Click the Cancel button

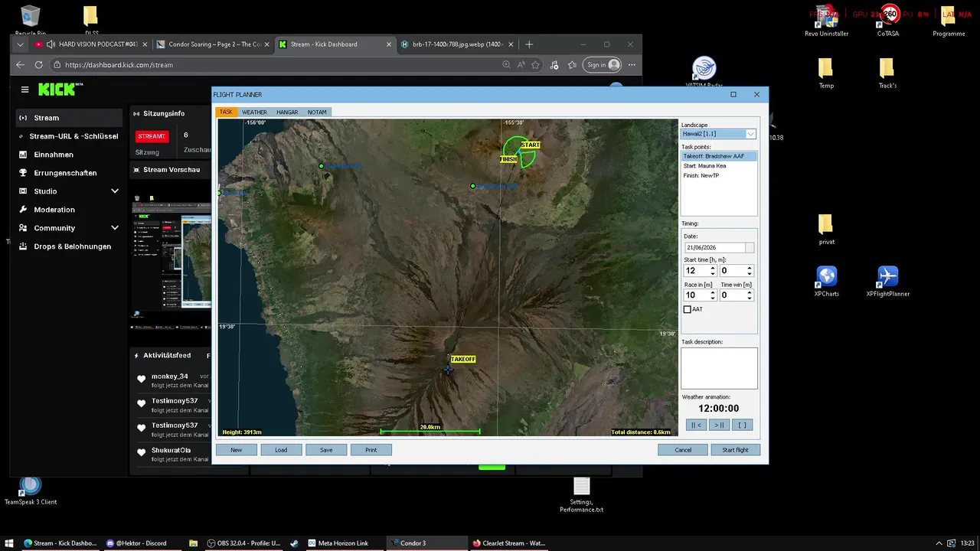coord(683,450)
